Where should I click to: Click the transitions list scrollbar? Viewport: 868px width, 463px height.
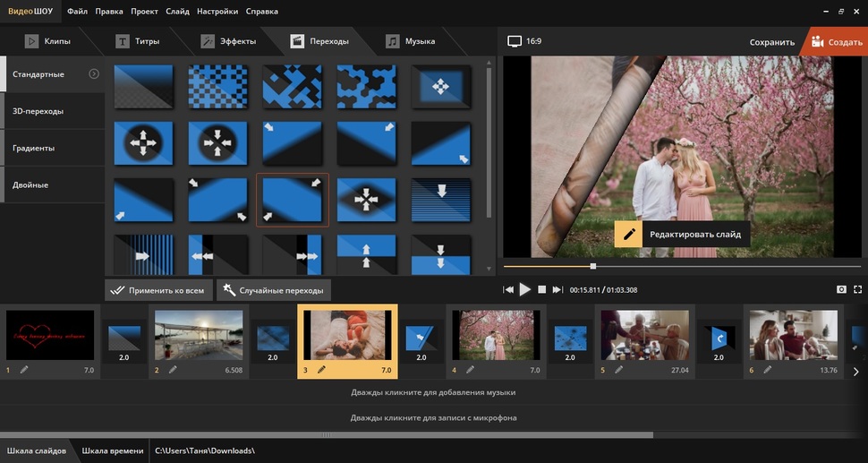pyautogui.click(x=489, y=142)
